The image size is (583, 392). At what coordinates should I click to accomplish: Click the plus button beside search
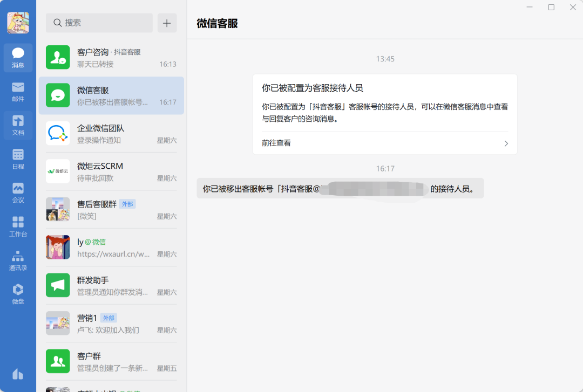(167, 23)
